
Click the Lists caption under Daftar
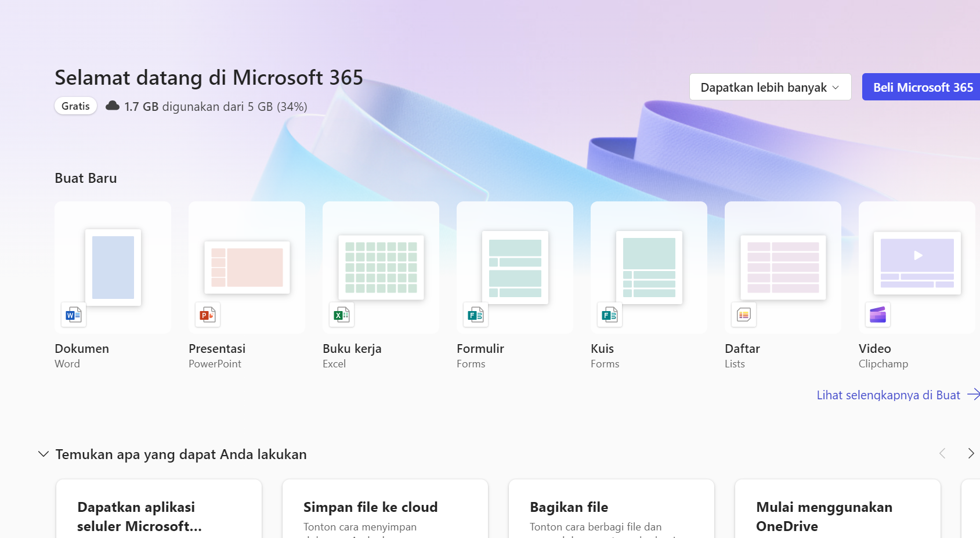[735, 364]
